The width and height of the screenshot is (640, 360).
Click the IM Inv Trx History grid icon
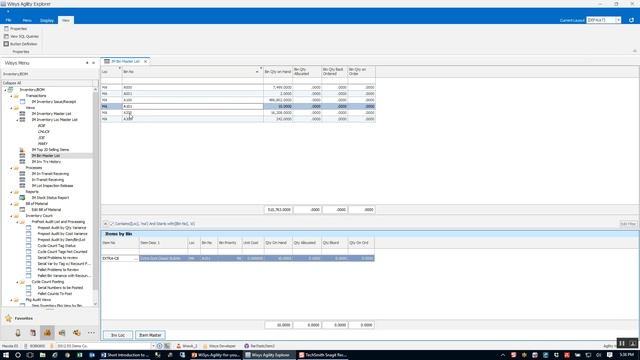tap(22, 162)
